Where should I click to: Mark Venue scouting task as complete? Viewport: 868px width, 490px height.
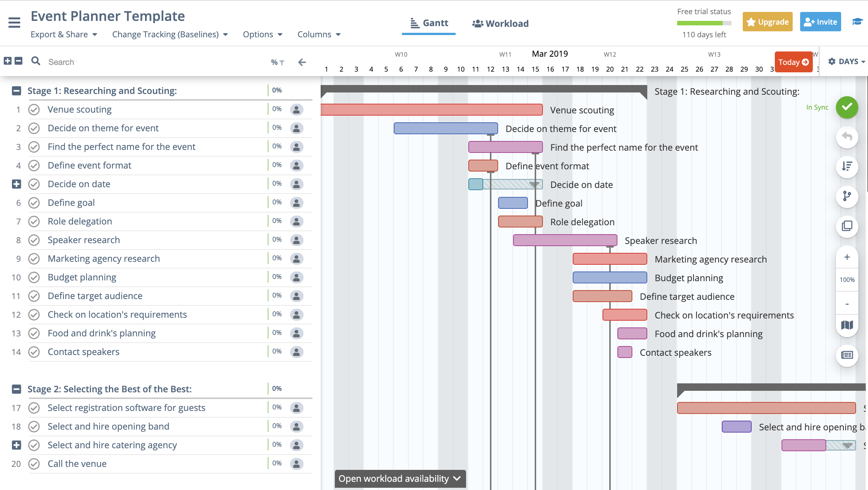[34, 109]
